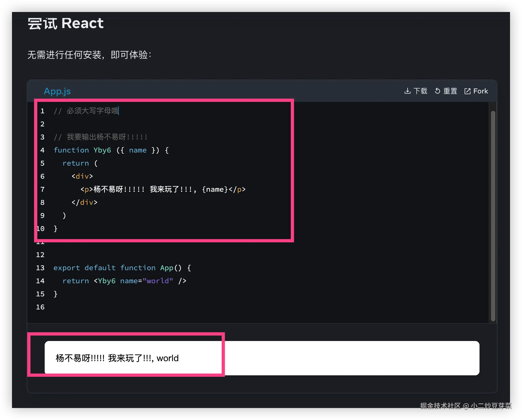522x420 pixels.
Task: Click line number 16 in the gutter
Action: [x=40, y=307]
